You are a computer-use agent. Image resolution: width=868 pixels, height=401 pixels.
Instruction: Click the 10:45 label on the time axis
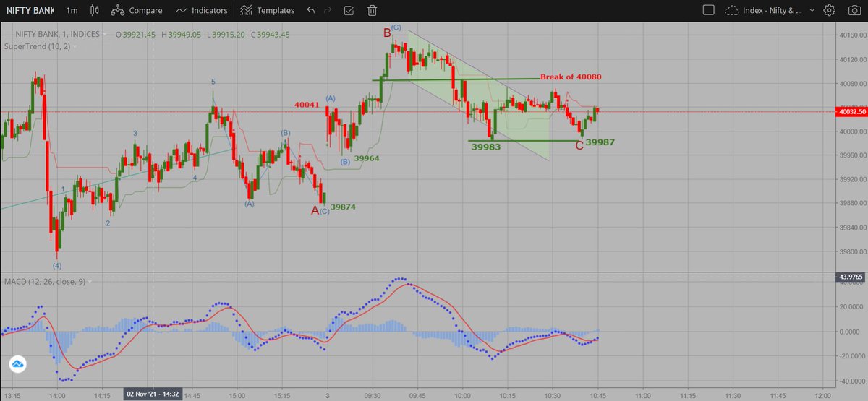click(598, 396)
